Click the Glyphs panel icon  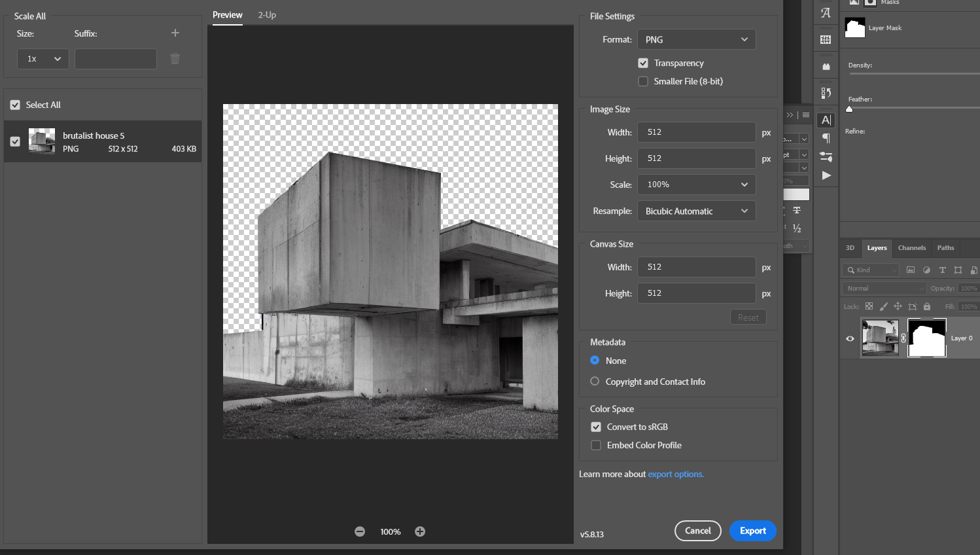pyautogui.click(x=826, y=13)
